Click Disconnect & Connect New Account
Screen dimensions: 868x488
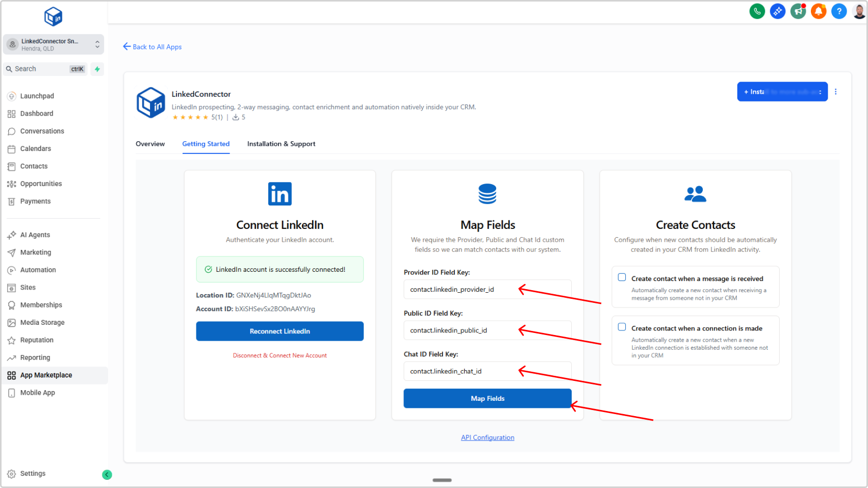click(x=279, y=355)
